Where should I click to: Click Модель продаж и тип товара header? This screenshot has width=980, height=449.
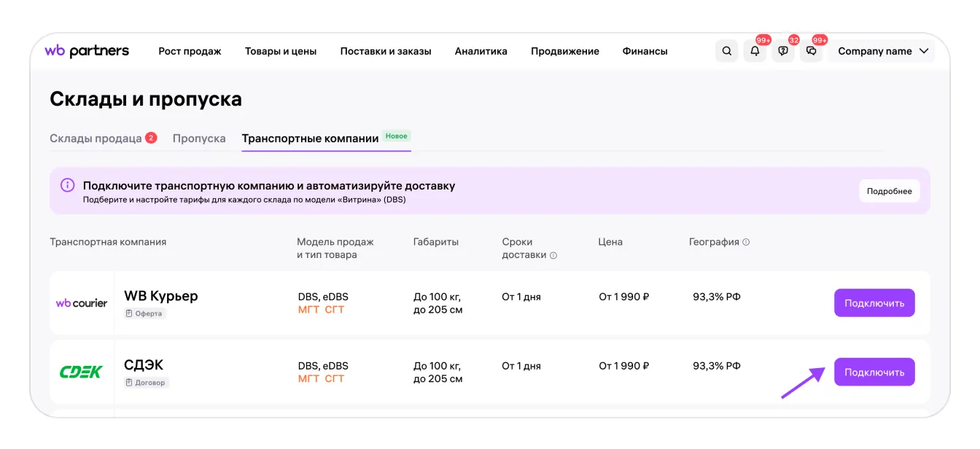click(335, 249)
